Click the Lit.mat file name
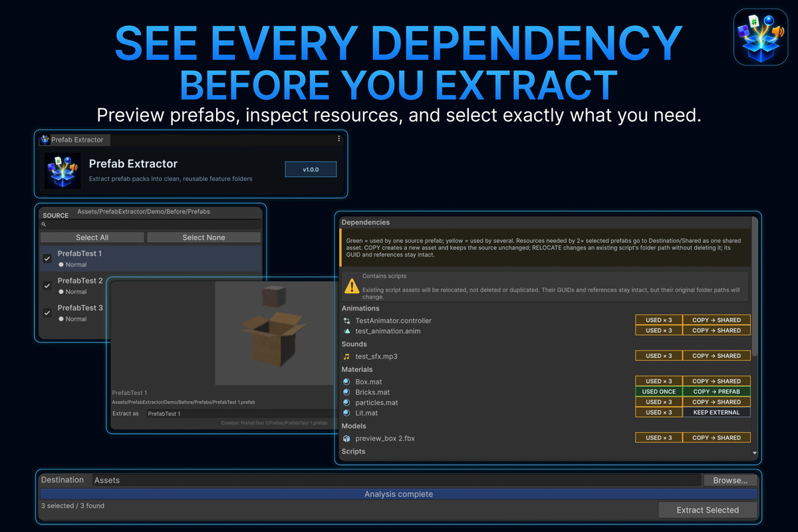Image resolution: width=798 pixels, height=532 pixels. coord(366,413)
